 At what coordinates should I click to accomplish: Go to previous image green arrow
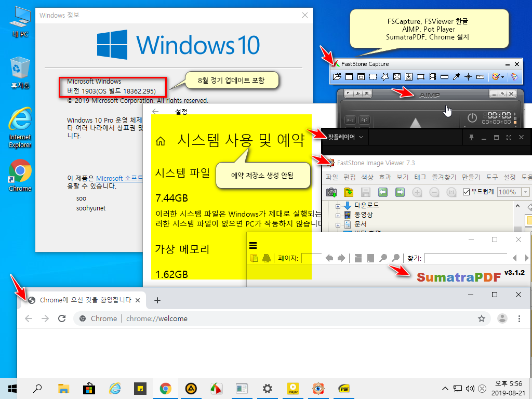tap(383, 192)
